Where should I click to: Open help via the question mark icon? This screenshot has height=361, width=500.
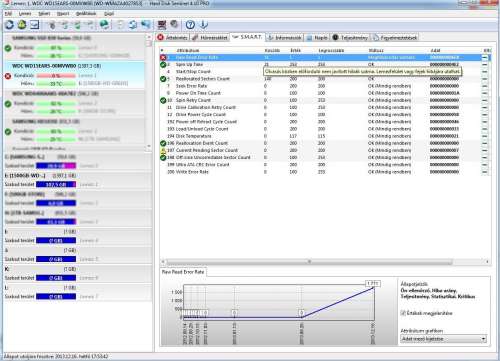(190, 25)
